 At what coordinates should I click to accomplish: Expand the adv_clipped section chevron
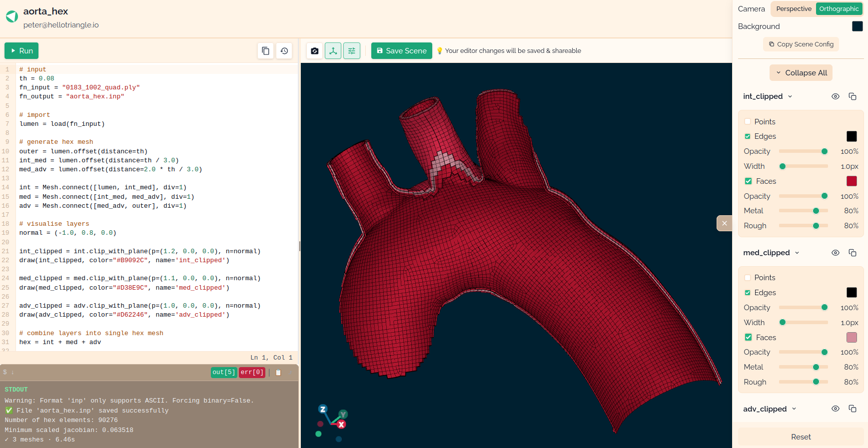pos(794,409)
